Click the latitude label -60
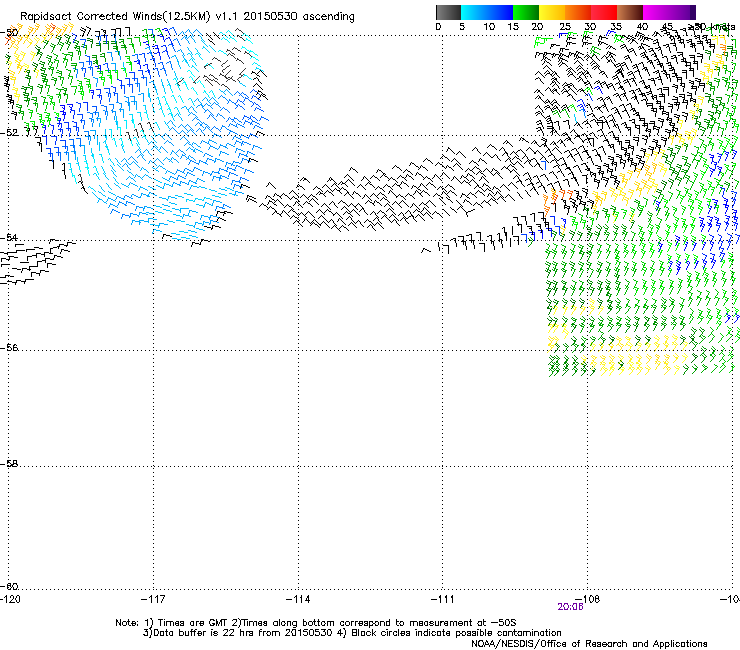This screenshot has width=740, height=650. (x=9, y=586)
